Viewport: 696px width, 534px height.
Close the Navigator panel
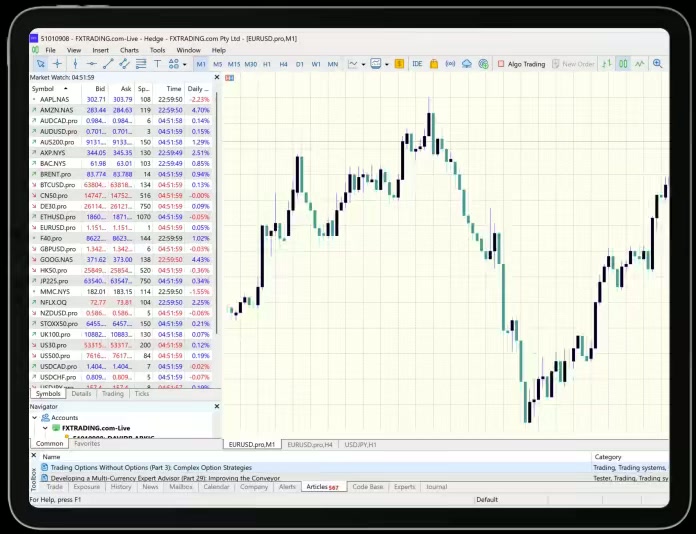click(217, 406)
